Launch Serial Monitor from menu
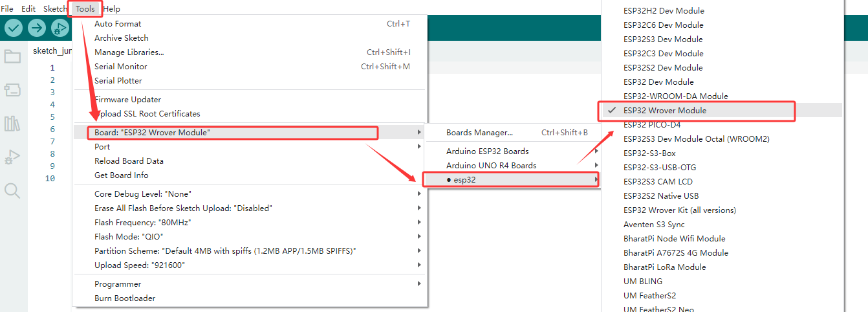868x312 pixels. click(250, 67)
